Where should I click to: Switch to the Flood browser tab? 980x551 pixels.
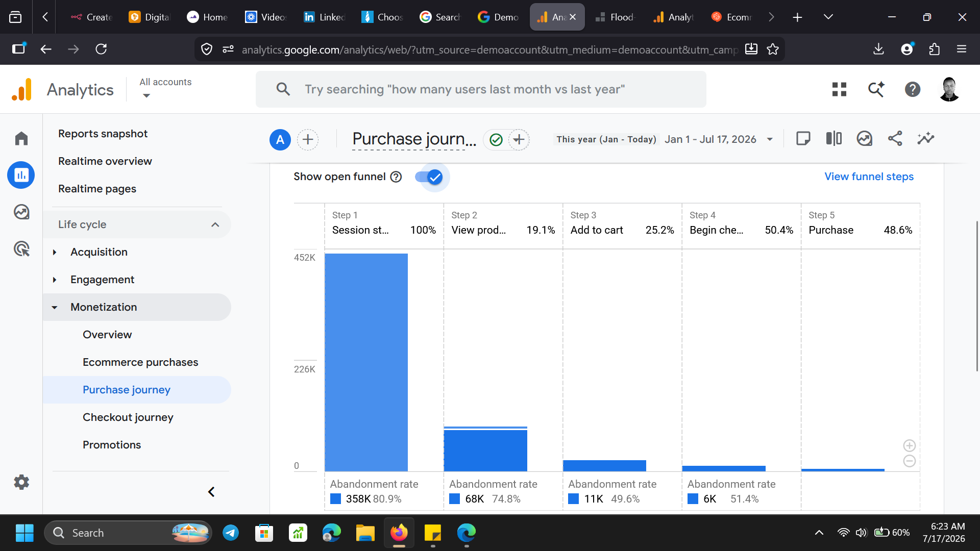pos(615,17)
